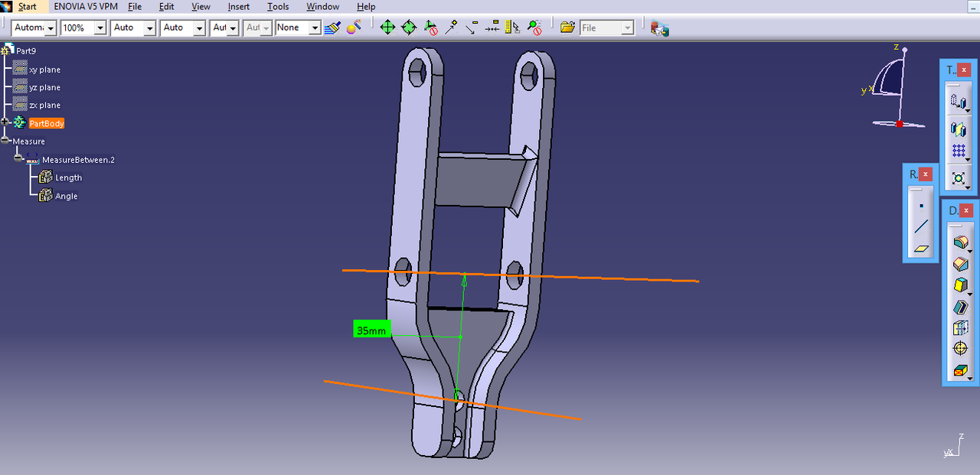Expand the PartBody node

(x=5, y=122)
